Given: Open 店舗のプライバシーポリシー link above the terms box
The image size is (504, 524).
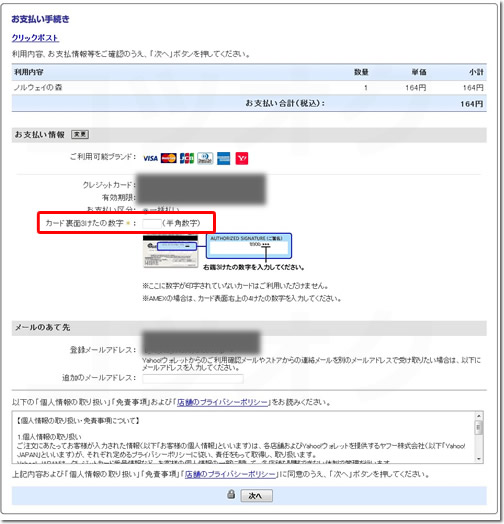Looking at the screenshot, I should [x=223, y=402].
